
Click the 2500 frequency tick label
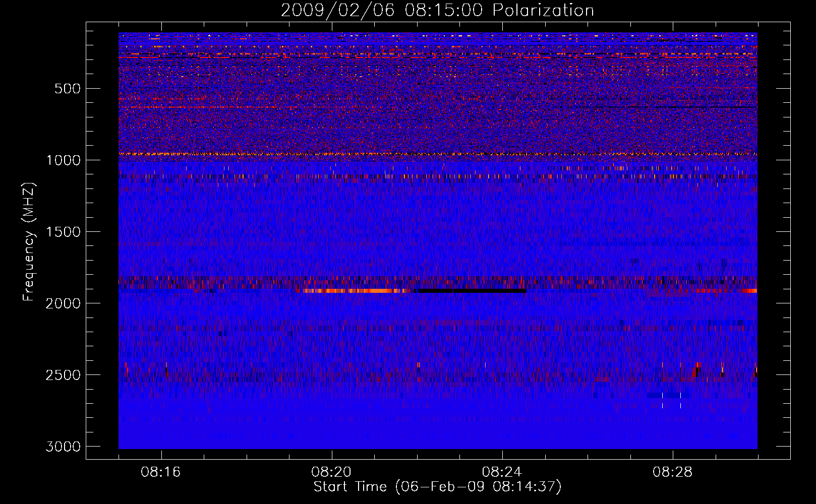point(63,375)
